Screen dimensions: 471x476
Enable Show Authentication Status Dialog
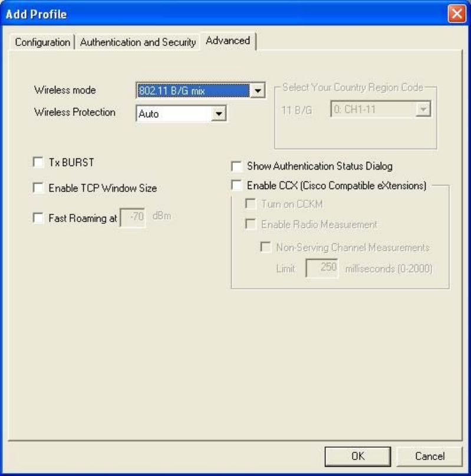[236, 167]
